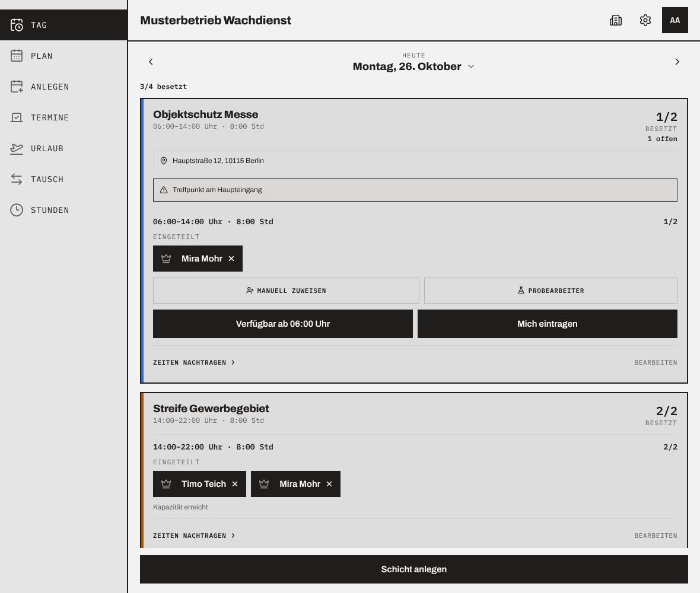Click Mich eintragen button
Image resolution: width=700 pixels, height=593 pixels.
tap(548, 324)
